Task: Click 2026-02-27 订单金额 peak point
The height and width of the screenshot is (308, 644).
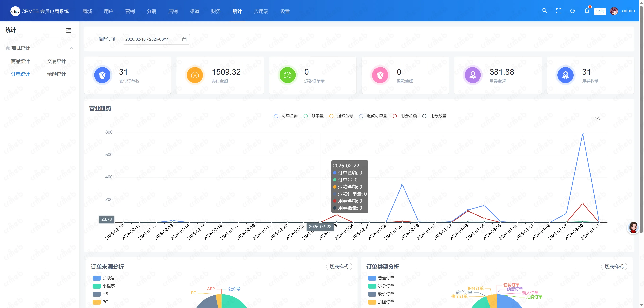Action: [x=402, y=185]
